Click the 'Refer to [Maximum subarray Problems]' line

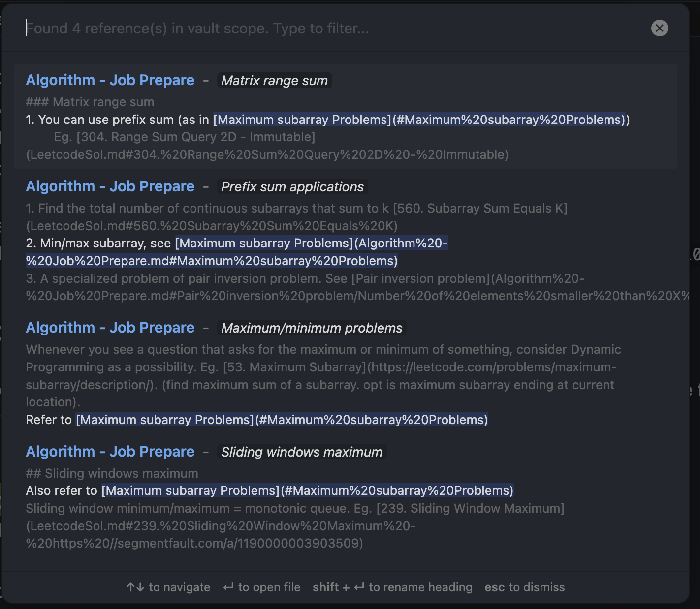click(x=257, y=420)
